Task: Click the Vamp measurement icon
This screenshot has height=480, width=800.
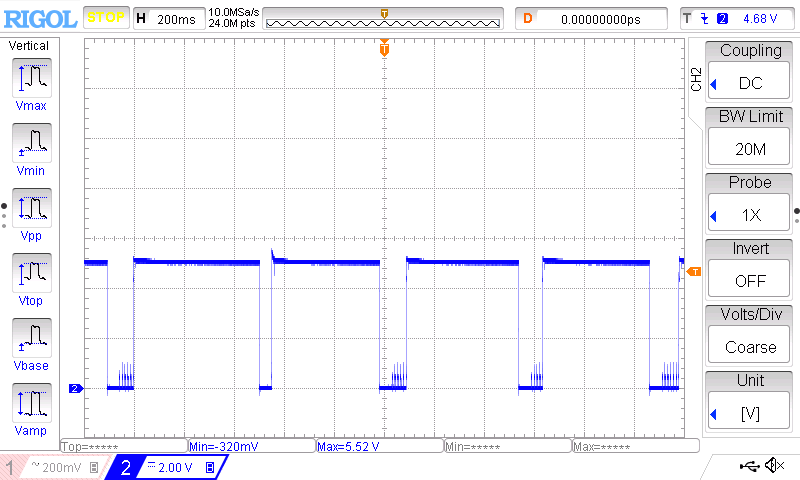Action: (31, 402)
